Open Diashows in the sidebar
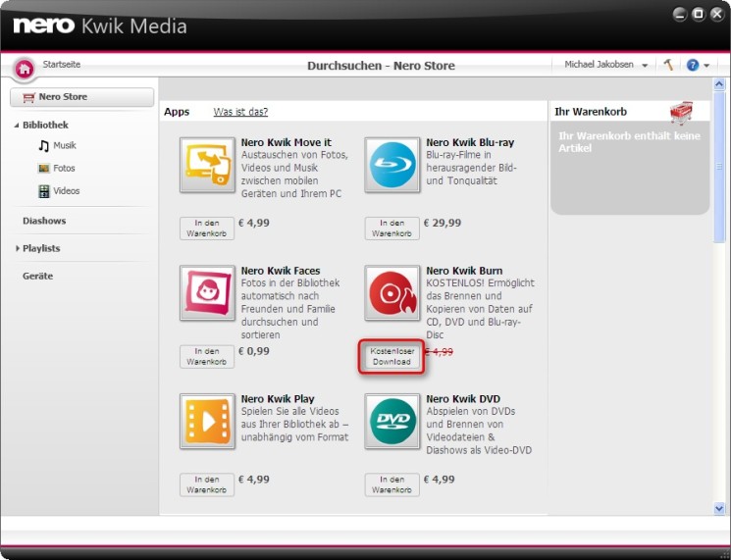731x560 pixels. [44, 221]
